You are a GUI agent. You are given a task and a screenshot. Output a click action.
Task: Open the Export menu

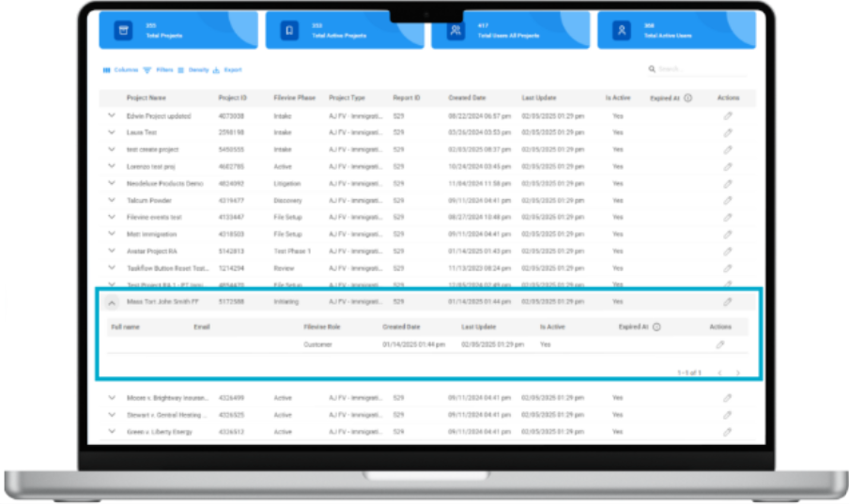click(227, 69)
